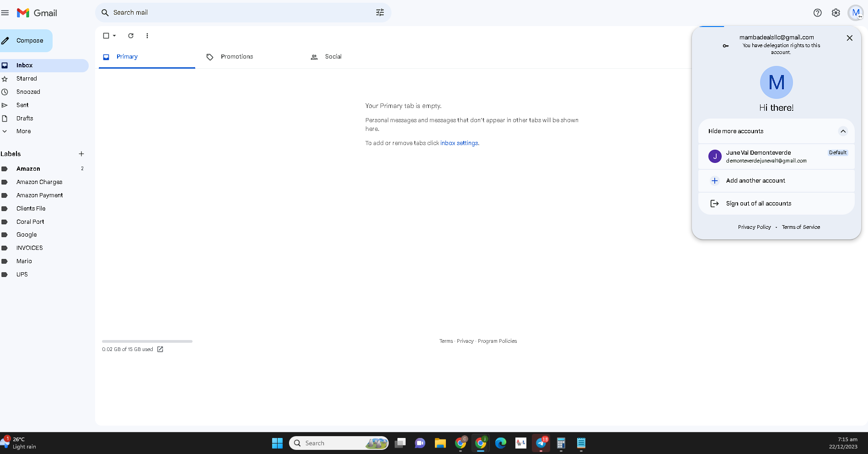Open the Inbox folder
Screen dimensions: 868x454
pyautogui.click(x=44, y=65)
